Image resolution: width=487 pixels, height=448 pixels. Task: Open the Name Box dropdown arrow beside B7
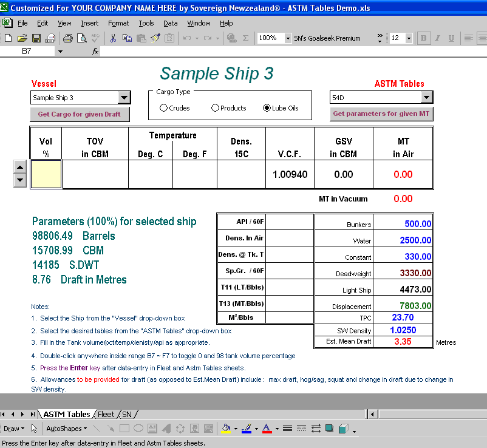60,51
